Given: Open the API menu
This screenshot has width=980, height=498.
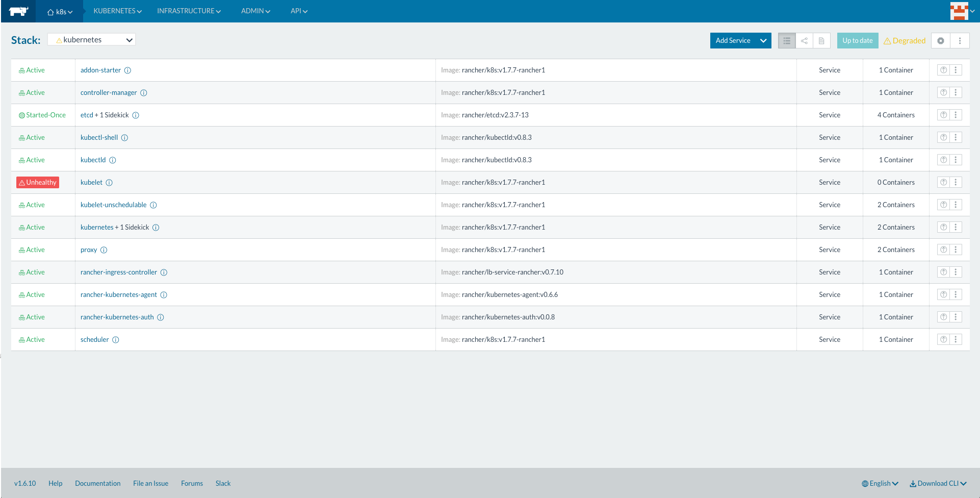Looking at the screenshot, I should [x=299, y=11].
